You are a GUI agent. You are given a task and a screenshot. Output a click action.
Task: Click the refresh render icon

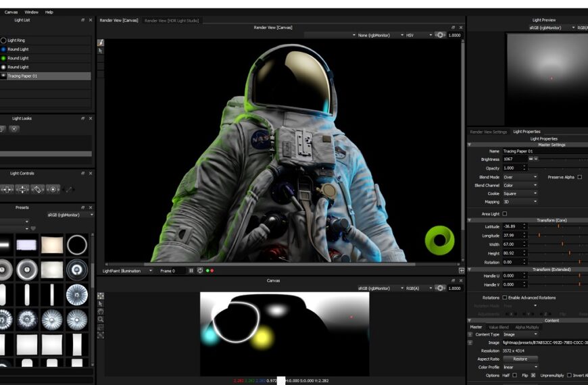tap(200, 271)
